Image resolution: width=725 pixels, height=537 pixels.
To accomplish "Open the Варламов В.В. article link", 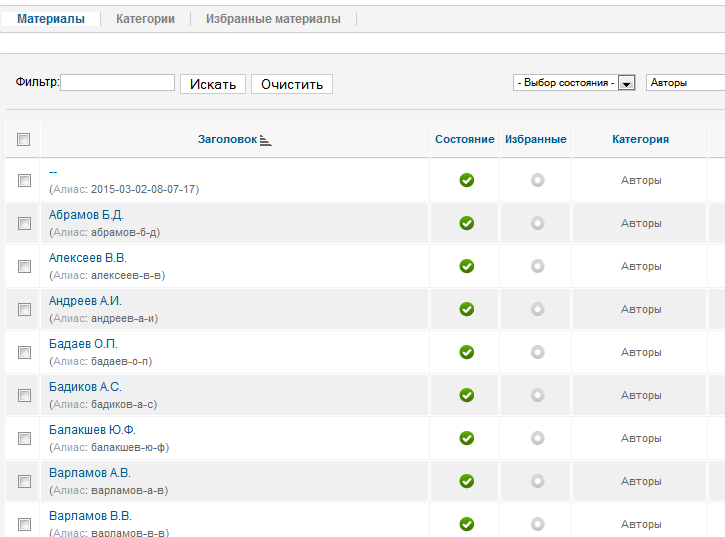I will coord(91,516).
